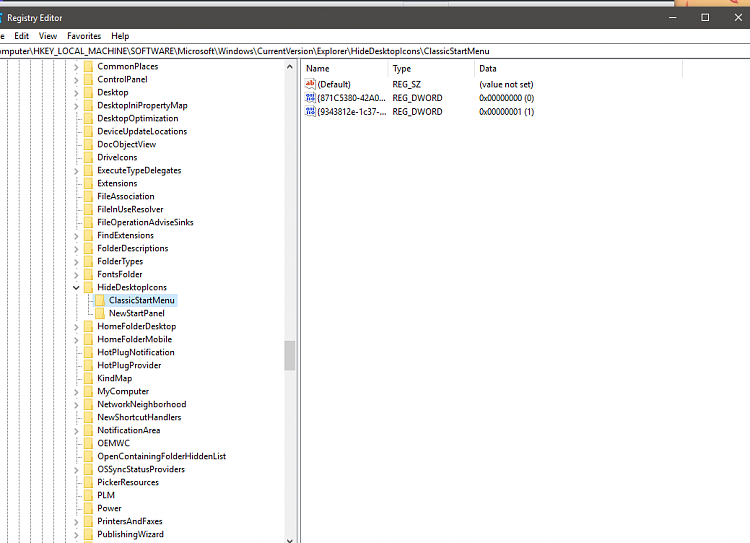
Task: Click the tree pane scrollbar thumb
Action: [x=289, y=355]
